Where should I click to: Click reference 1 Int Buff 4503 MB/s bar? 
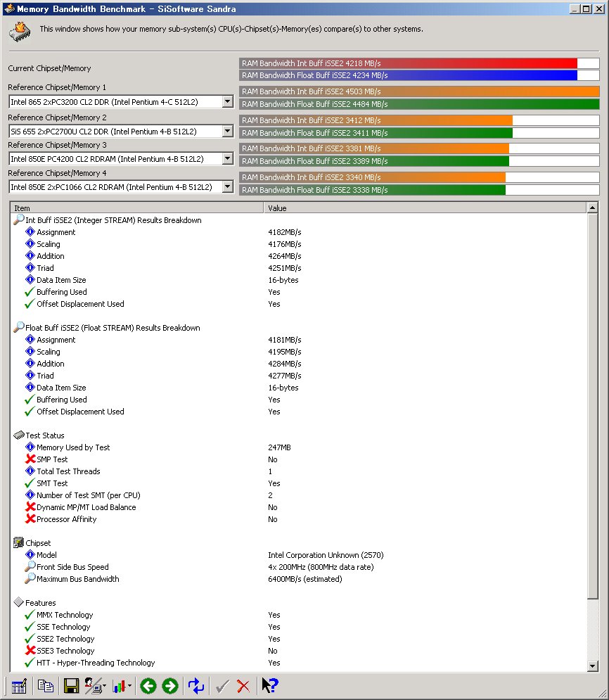pyautogui.click(x=419, y=91)
